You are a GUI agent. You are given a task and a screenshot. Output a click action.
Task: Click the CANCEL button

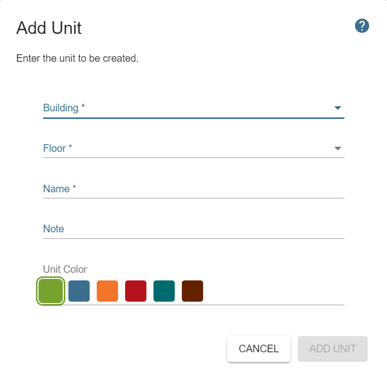click(259, 349)
